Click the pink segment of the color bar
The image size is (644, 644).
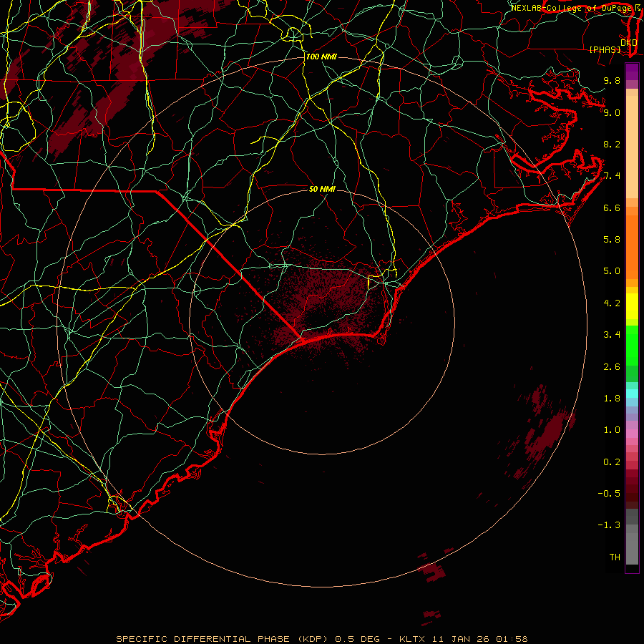pyautogui.click(x=632, y=434)
